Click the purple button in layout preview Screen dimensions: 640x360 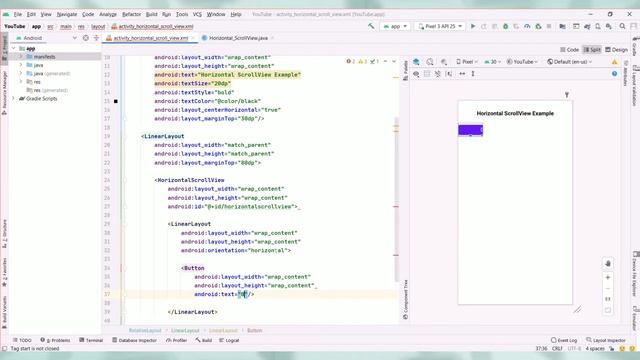click(470, 130)
